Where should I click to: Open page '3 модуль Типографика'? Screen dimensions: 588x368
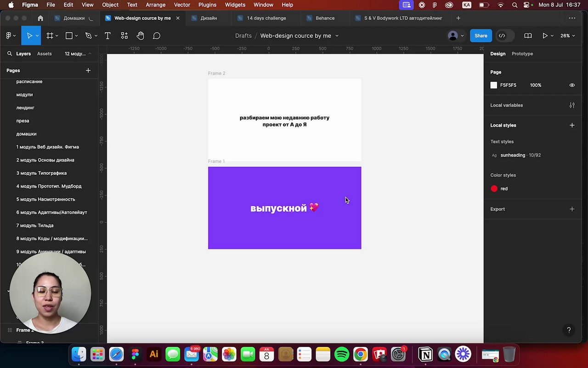pyautogui.click(x=41, y=173)
